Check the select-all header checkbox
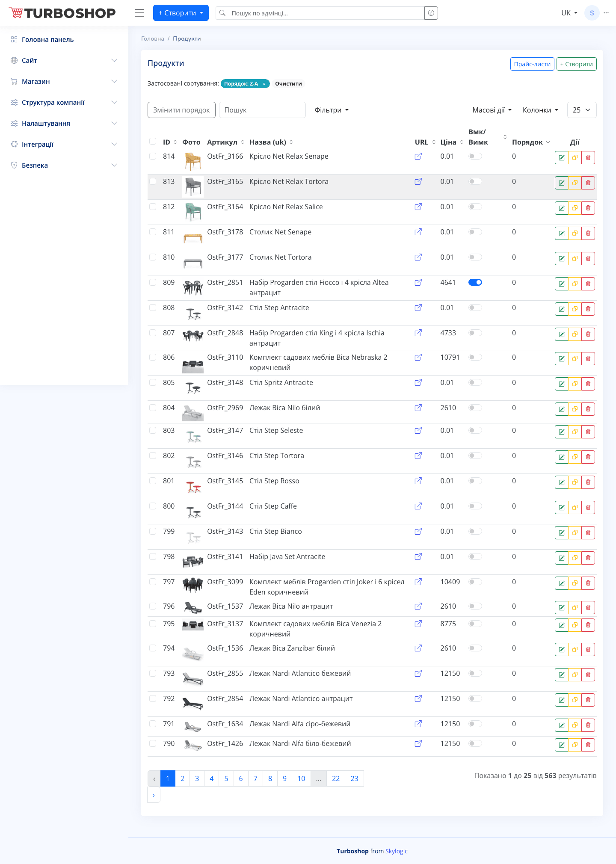The width and height of the screenshot is (616, 864). pos(153,141)
